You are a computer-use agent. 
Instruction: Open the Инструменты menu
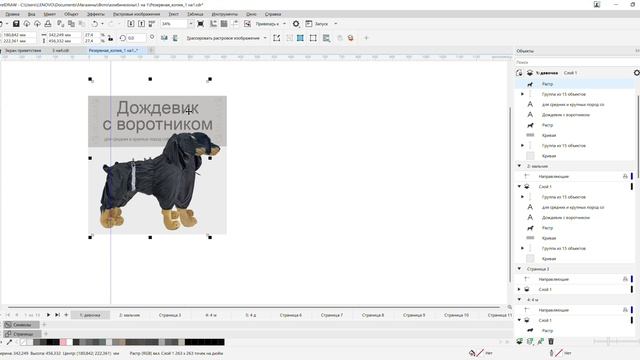pyautogui.click(x=224, y=14)
